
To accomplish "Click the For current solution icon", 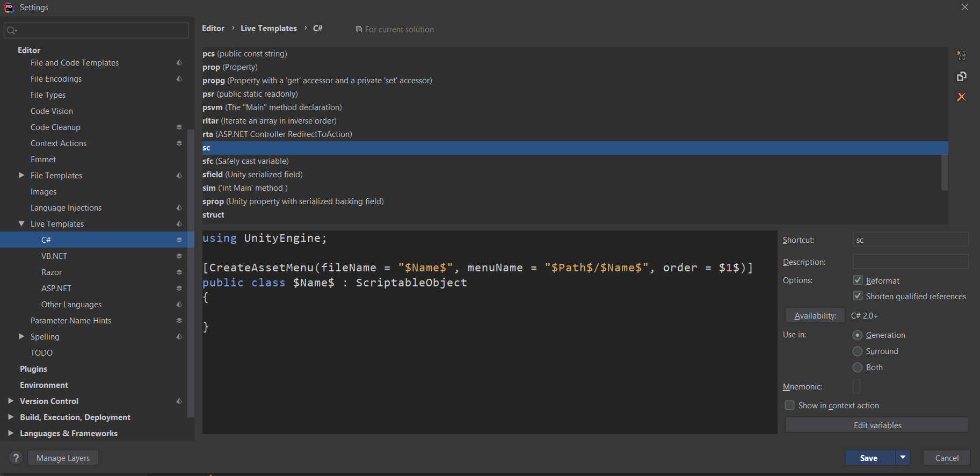I will pyautogui.click(x=359, y=30).
